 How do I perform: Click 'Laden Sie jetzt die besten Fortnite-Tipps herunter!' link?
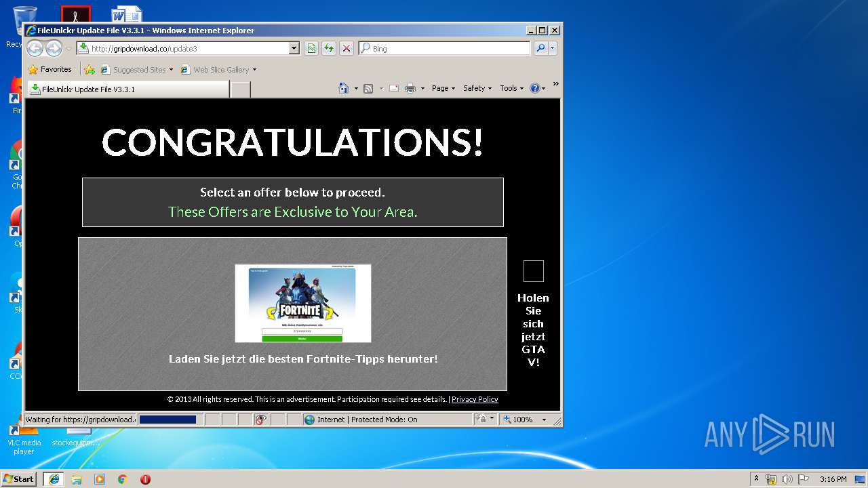click(303, 359)
